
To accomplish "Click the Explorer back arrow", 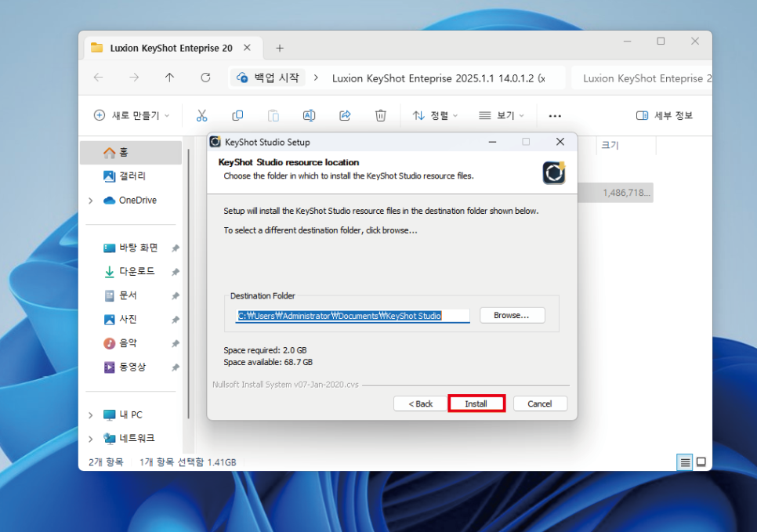I will [99, 78].
